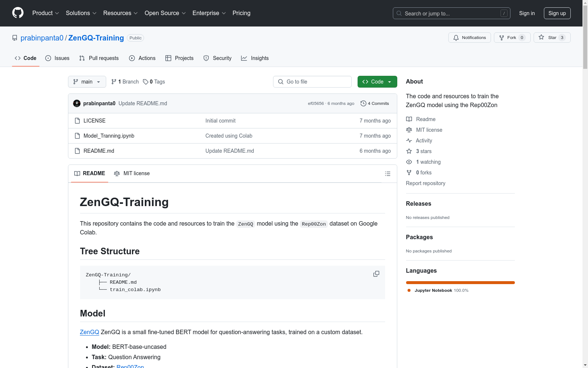This screenshot has height=368, width=588.
Task: Click the Pricing link
Action: (x=241, y=13)
